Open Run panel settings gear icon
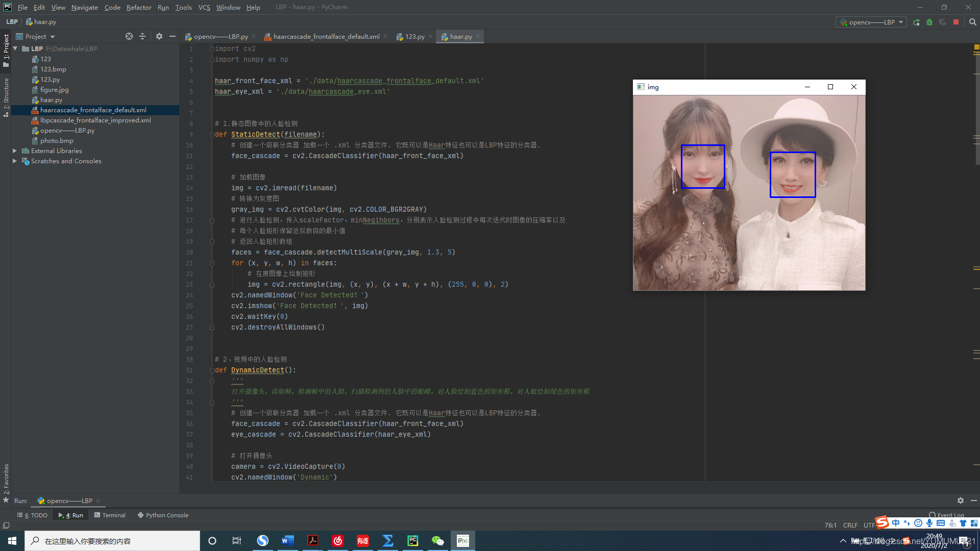Screen dimensions: 980x551 (x=961, y=500)
